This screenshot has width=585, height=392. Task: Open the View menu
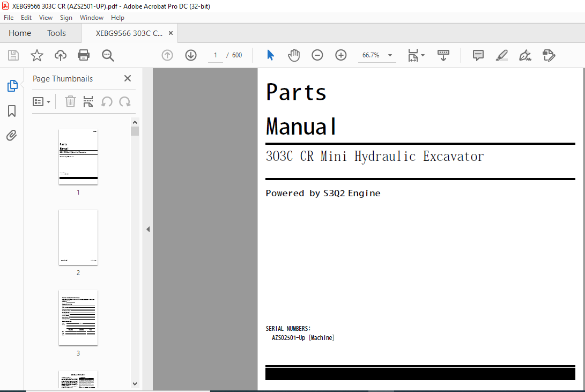pyautogui.click(x=46, y=18)
